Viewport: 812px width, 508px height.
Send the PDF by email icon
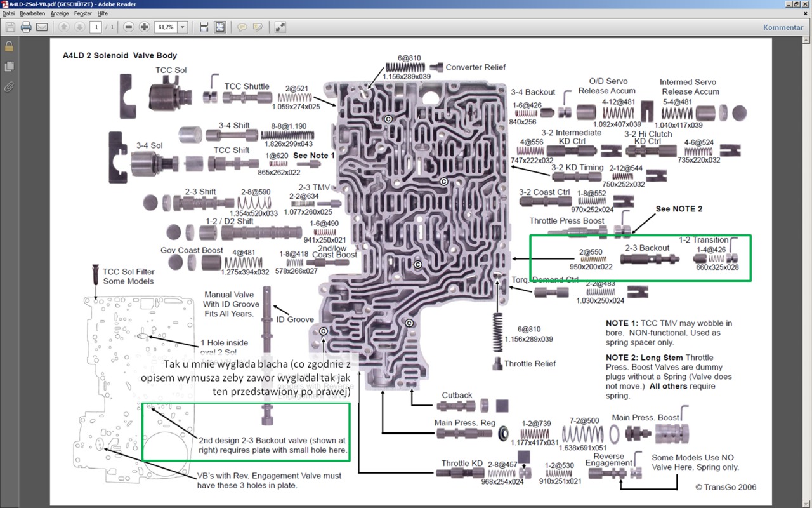coord(42,27)
